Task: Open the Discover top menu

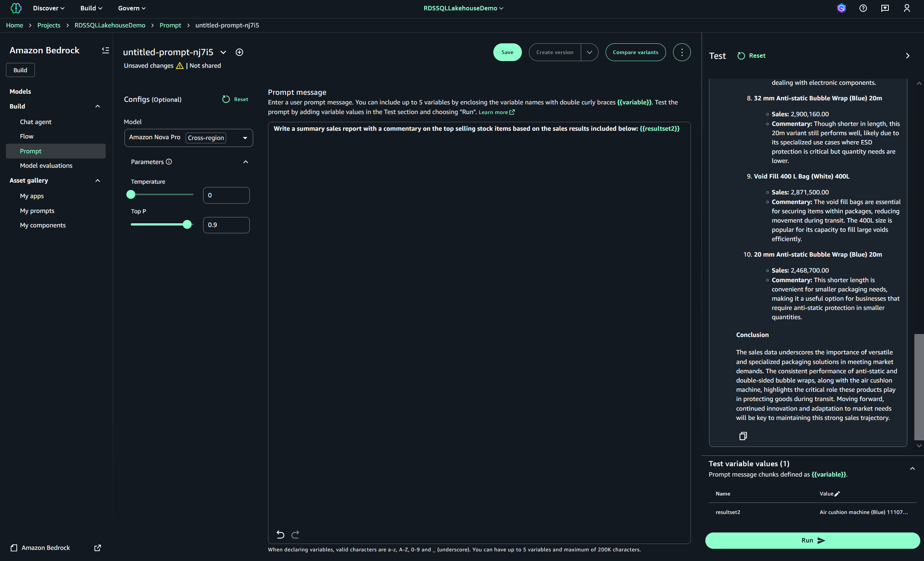Action: click(x=49, y=8)
